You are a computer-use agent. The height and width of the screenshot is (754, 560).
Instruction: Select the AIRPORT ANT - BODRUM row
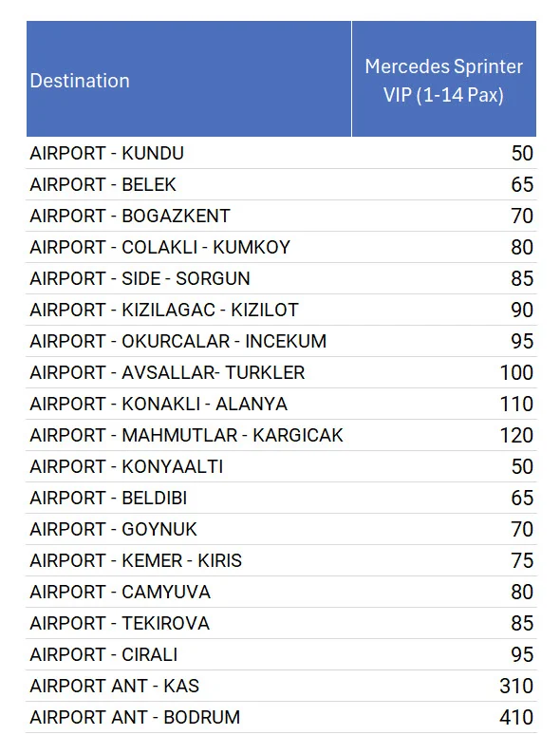281,718
